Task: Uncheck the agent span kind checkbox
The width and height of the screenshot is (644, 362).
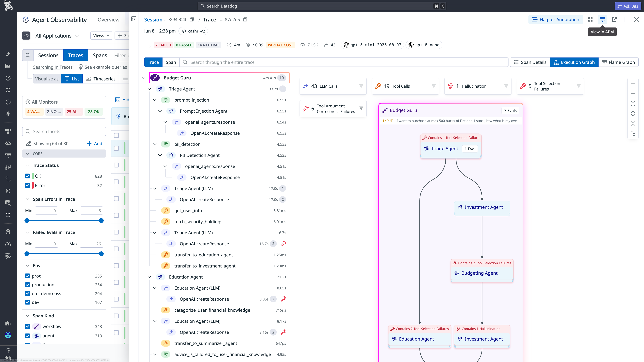Action: click(x=28, y=336)
